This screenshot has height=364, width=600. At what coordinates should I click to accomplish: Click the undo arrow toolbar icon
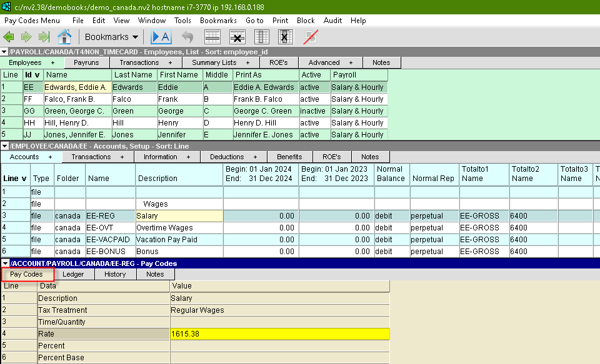click(x=187, y=37)
